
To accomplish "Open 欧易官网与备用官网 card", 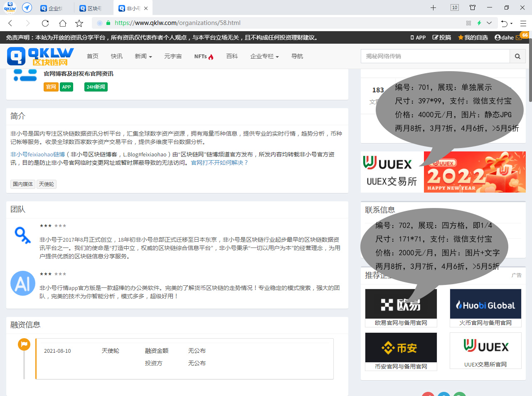I will pyautogui.click(x=401, y=308).
